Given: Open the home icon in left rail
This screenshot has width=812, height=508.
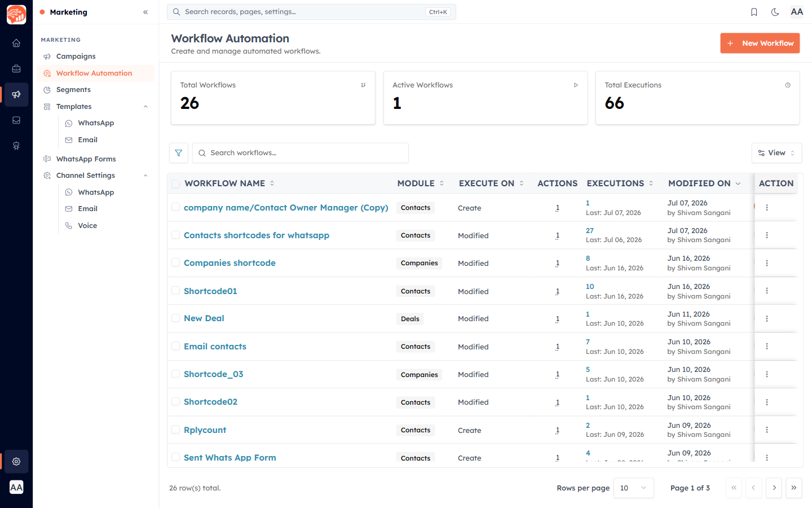Looking at the screenshot, I should tap(16, 43).
